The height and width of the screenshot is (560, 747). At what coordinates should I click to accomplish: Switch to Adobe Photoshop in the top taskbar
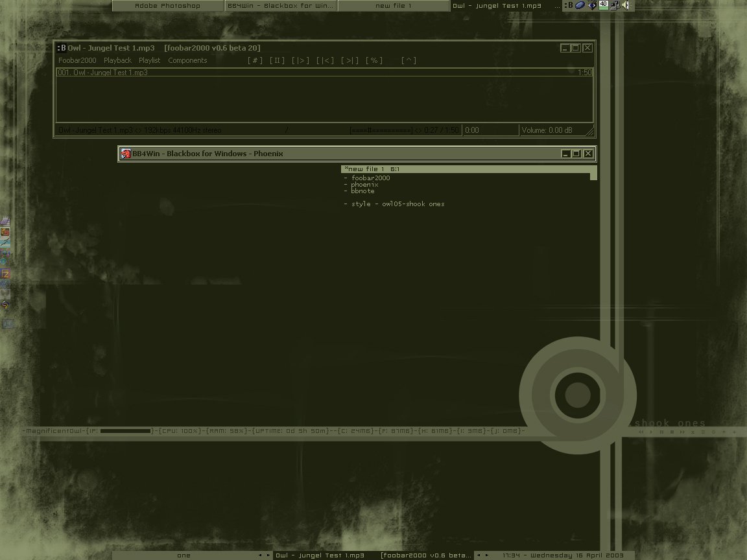click(x=168, y=6)
